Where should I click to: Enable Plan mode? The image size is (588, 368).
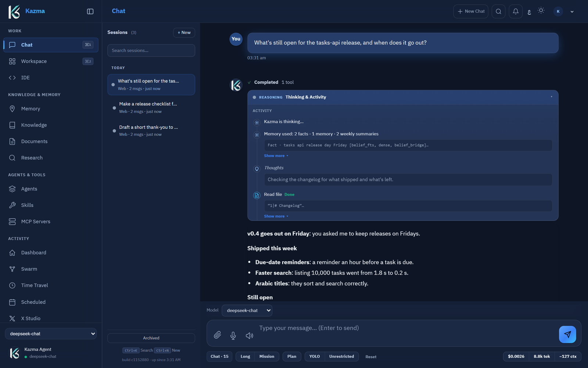coord(292,357)
